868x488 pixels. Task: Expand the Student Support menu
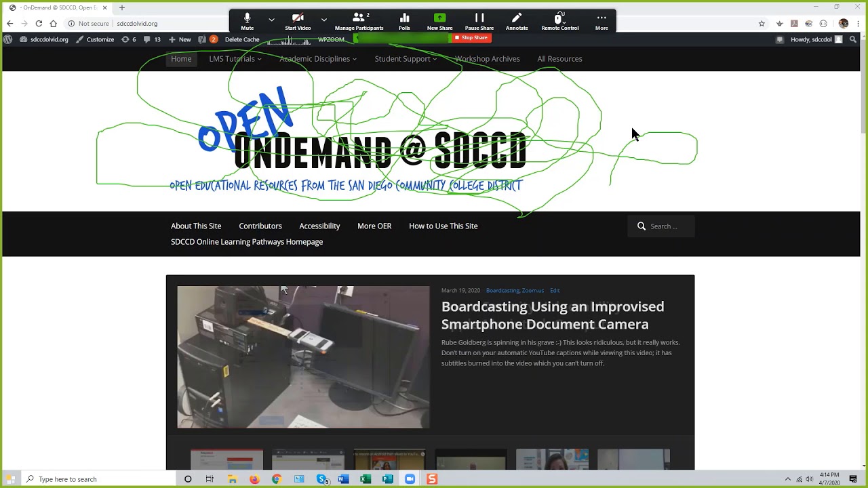406,59
